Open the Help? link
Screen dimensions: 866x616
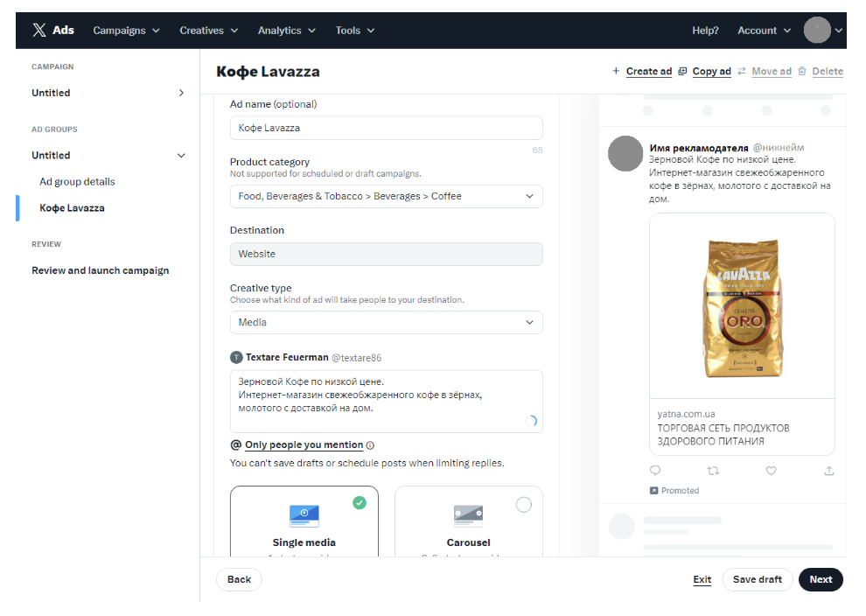click(x=705, y=31)
